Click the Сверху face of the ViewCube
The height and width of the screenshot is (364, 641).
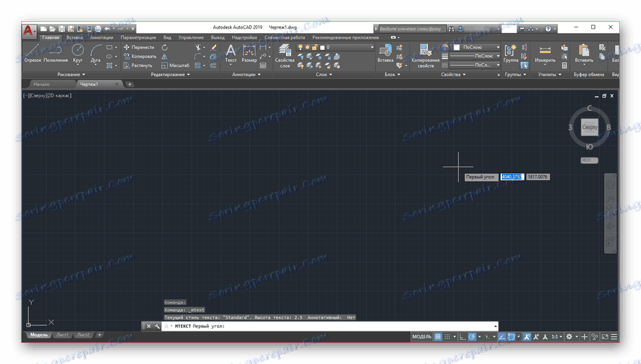(590, 127)
